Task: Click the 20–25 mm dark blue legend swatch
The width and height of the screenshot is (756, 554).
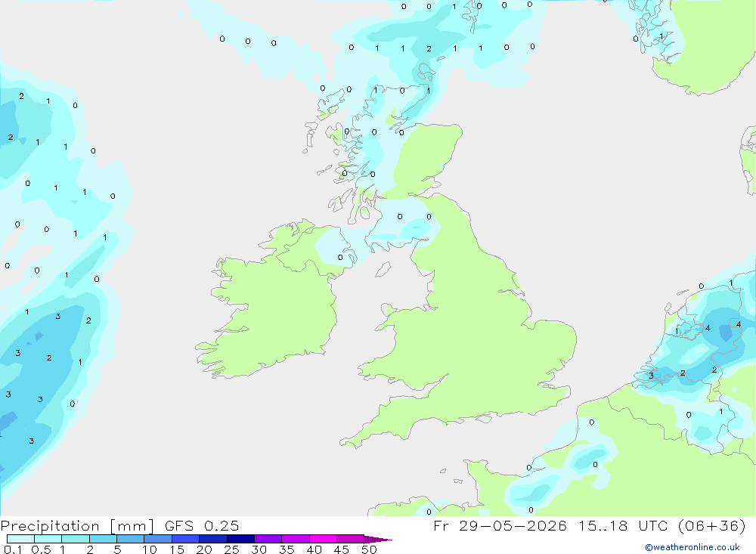Action: [212, 539]
